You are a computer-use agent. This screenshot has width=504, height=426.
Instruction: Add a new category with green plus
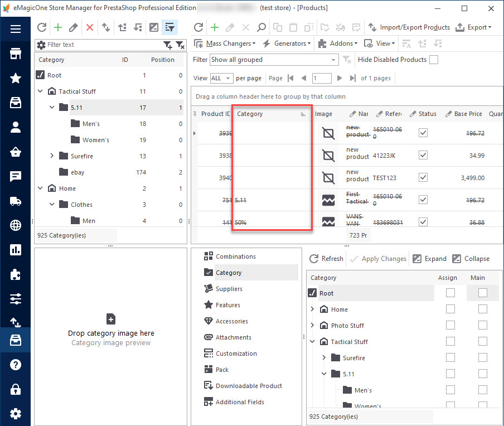click(58, 27)
